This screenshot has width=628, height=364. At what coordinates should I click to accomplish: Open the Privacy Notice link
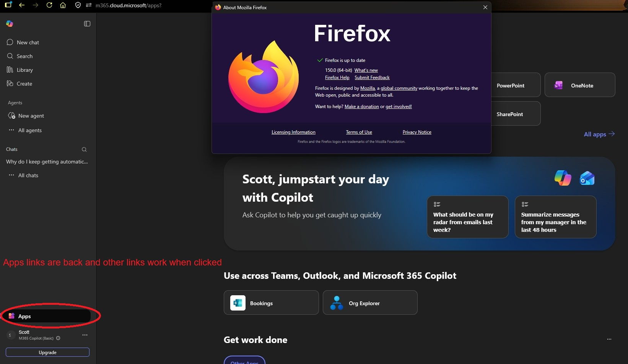point(417,132)
